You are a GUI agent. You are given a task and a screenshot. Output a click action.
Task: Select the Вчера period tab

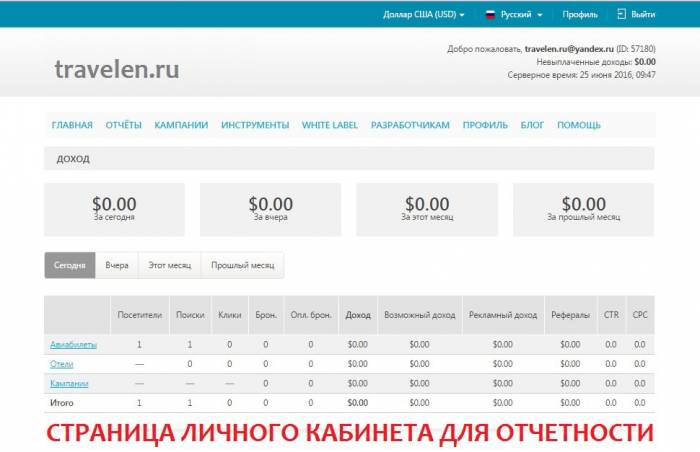(117, 265)
